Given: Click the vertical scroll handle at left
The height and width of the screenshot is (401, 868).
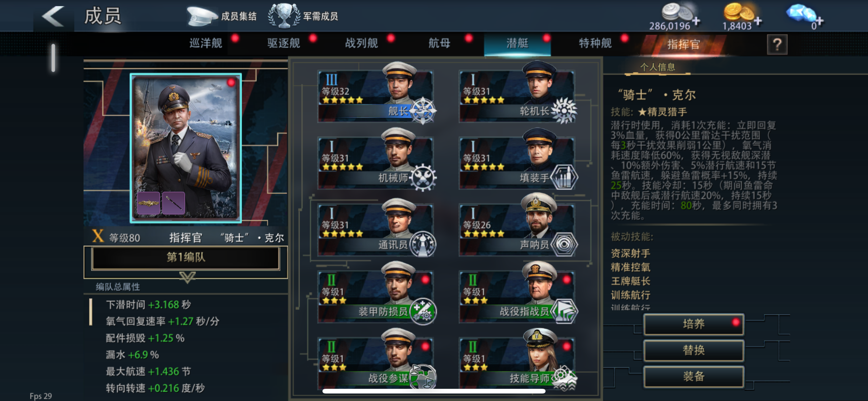Looking at the screenshot, I should tap(53, 57).
